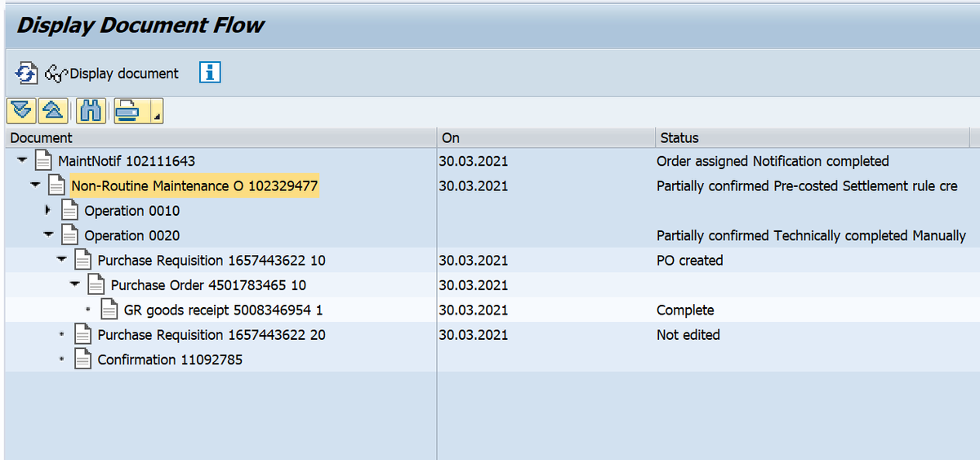
Task: Click the Expand all nodes icon
Action: [x=22, y=111]
